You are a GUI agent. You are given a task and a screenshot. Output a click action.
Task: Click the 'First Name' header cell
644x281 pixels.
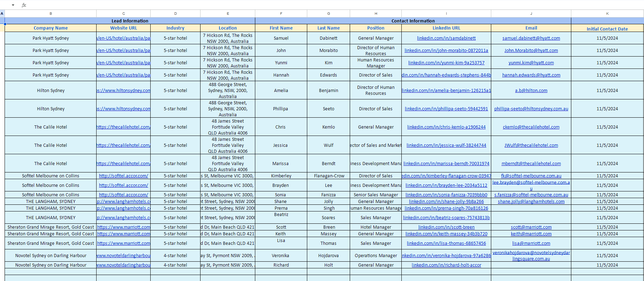[281, 28]
